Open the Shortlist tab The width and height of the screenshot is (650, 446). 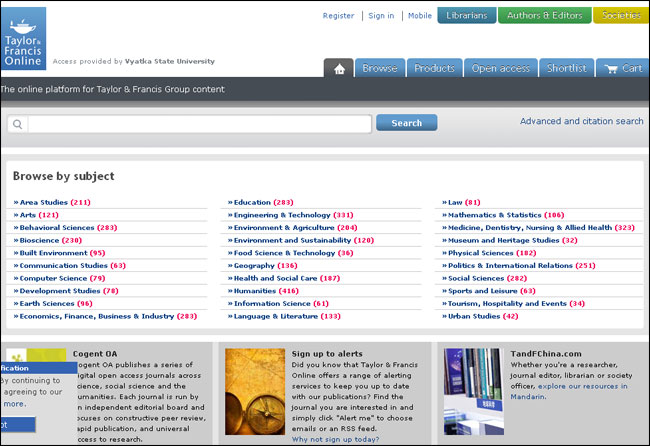pyautogui.click(x=566, y=68)
